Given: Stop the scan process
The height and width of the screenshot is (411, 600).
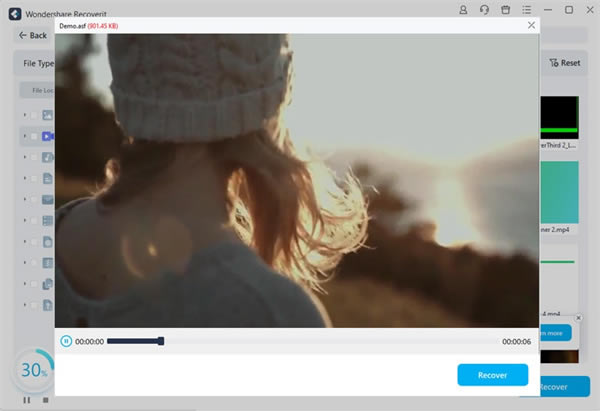Looking at the screenshot, I should (x=46, y=400).
